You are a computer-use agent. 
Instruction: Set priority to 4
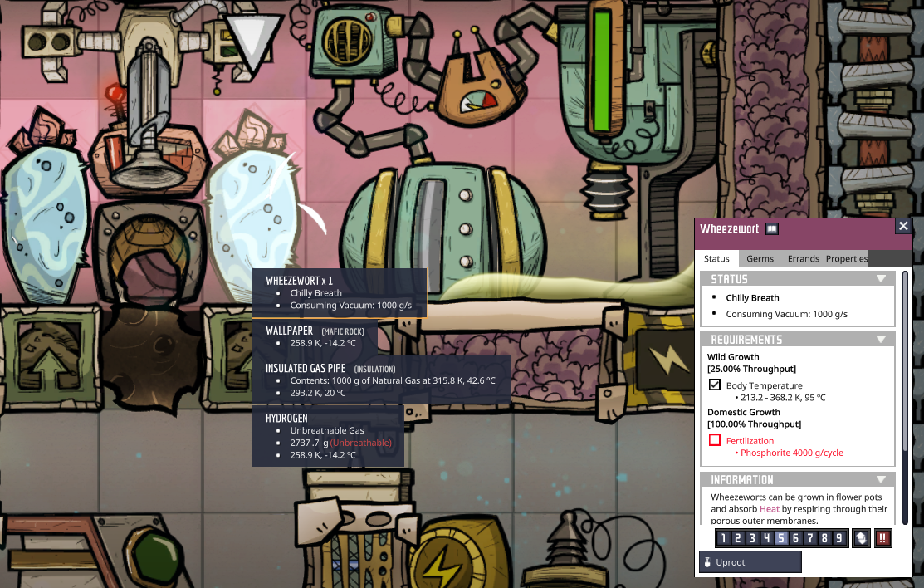pyautogui.click(x=766, y=538)
